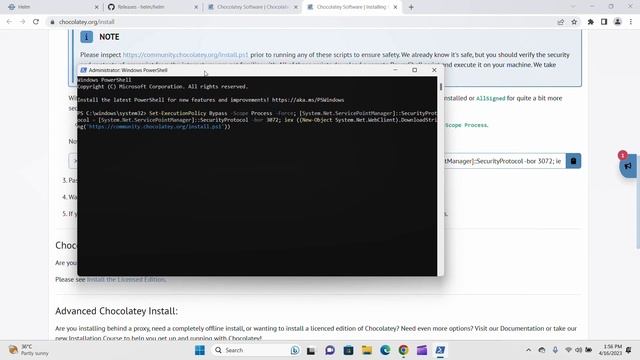640x360 pixels.
Task: Open Wi-Fi network tray icon
Action: tap(568, 350)
